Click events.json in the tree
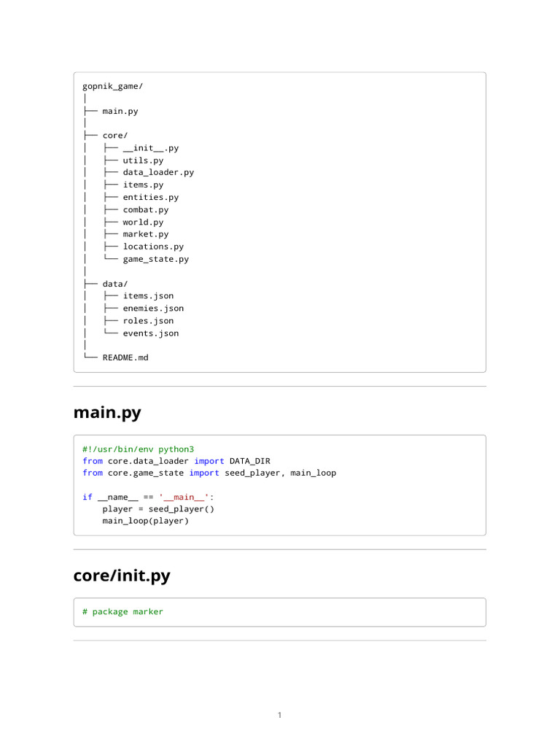The height and width of the screenshot is (747, 560). pos(150,333)
